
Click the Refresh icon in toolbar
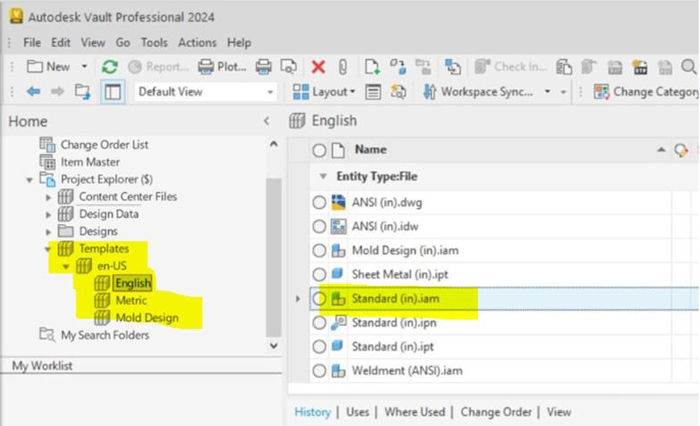pyautogui.click(x=110, y=67)
